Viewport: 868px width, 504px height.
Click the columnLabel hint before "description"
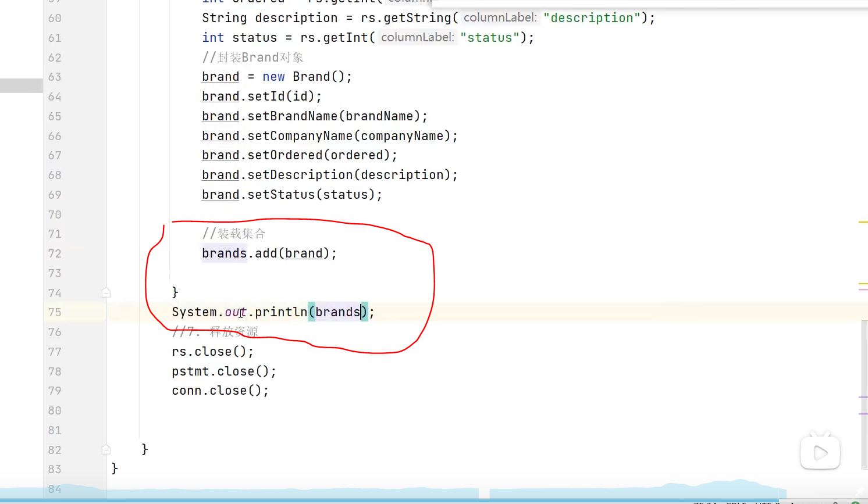tap(500, 17)
